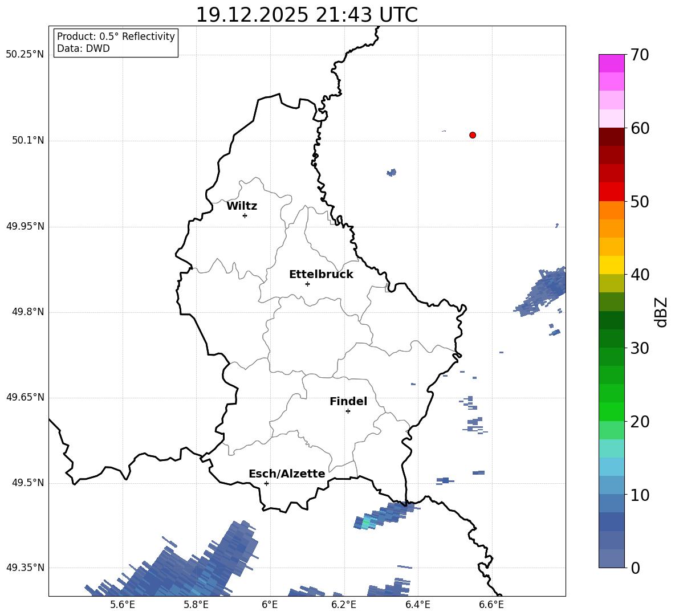Click the 49.8°N latitude label
The height and width of the screenshot is (616, 675).
tap(28, 312)
